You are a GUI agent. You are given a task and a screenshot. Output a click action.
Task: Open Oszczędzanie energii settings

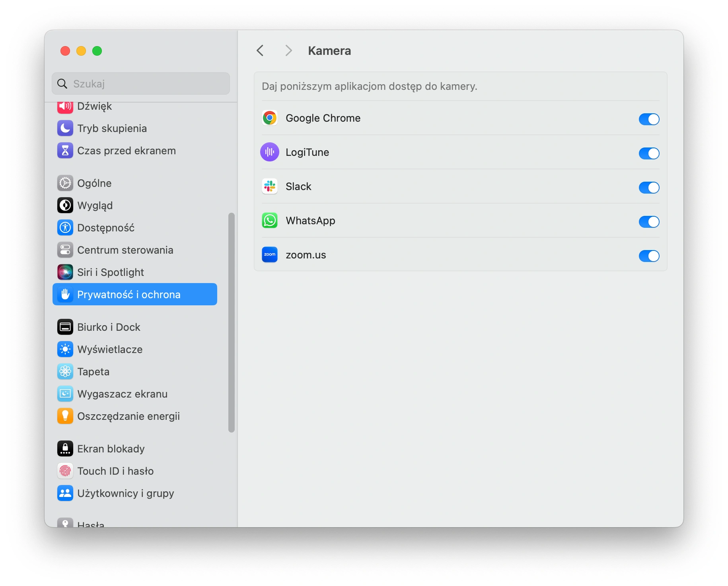[135, 416]
